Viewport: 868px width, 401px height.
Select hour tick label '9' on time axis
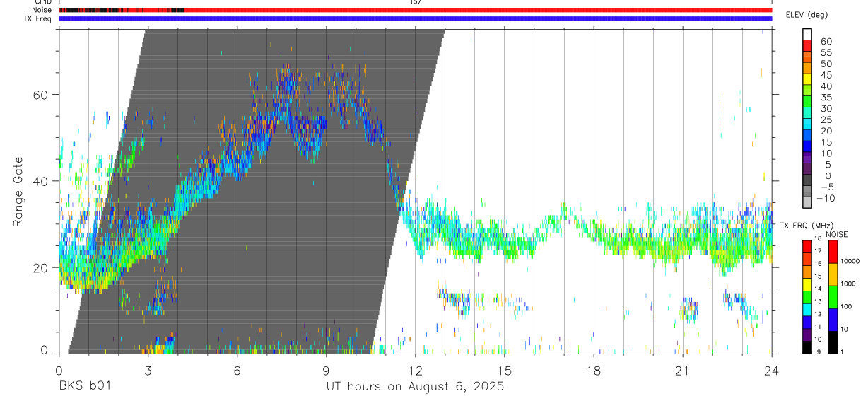click(326, 371)
